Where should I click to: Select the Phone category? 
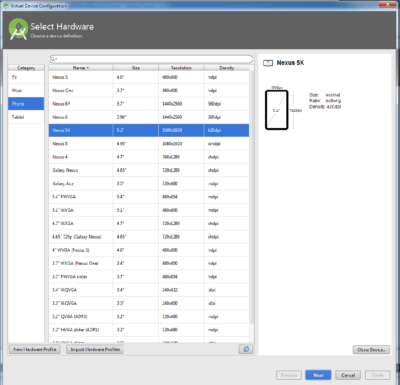coord(26,104)
